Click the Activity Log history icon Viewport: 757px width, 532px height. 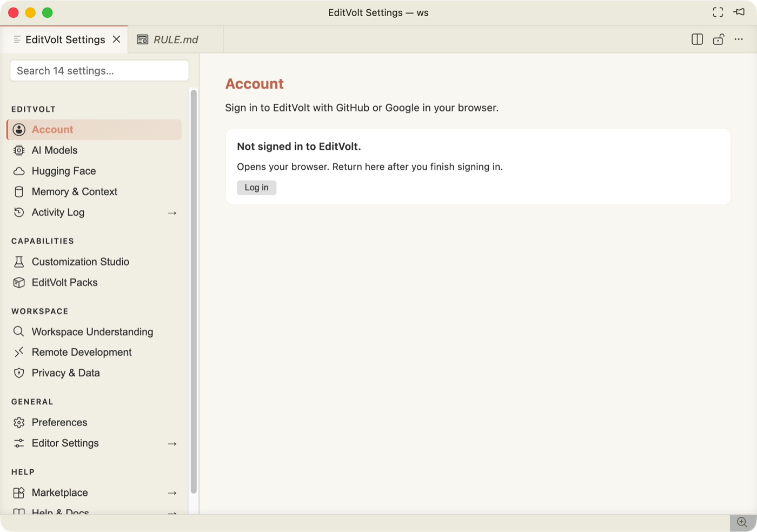tap(19, 212)
